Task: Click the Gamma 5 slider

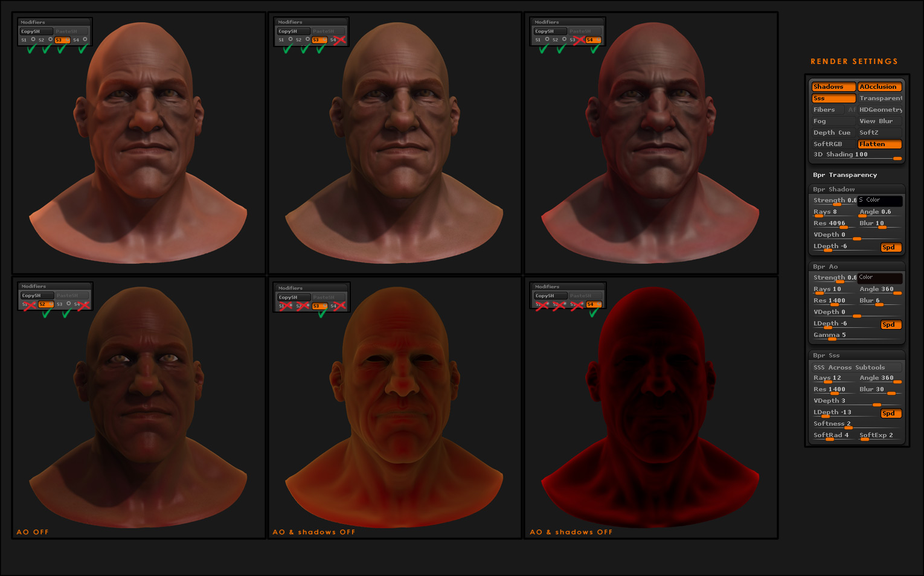Action: 857,335
